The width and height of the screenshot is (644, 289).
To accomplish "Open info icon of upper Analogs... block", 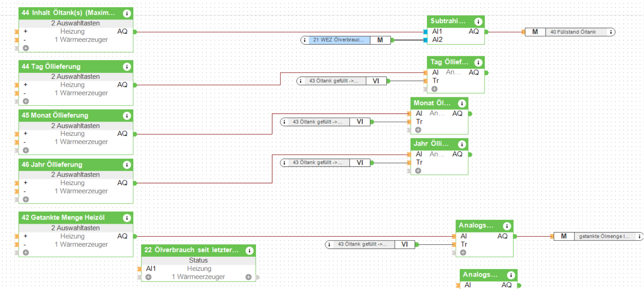I will pos(507,226).
